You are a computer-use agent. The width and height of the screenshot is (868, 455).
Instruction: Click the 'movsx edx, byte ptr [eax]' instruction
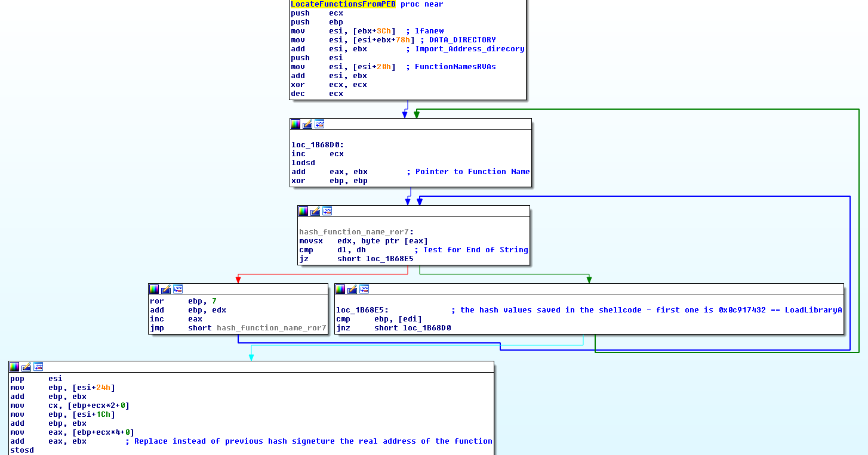[x=364, y=241]
